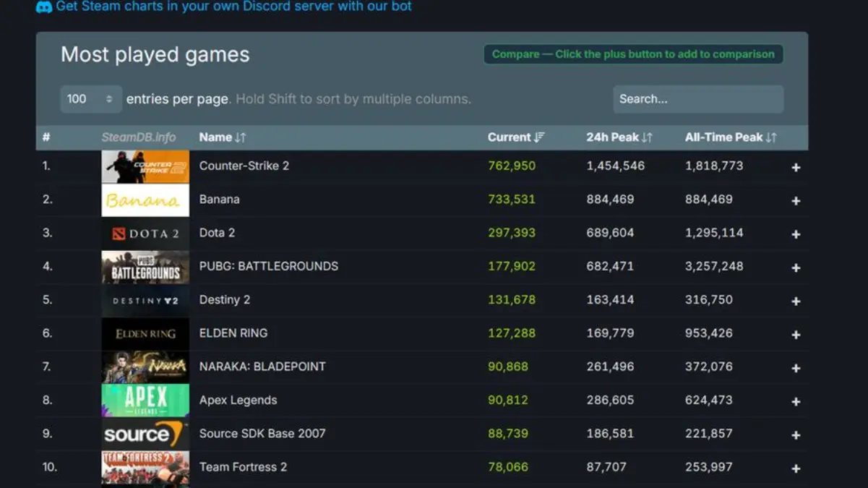The height and width of the screenshot is (488, 868).
Task: Select the Dota 2 logo thumbnail
Action: coord(145,232)
